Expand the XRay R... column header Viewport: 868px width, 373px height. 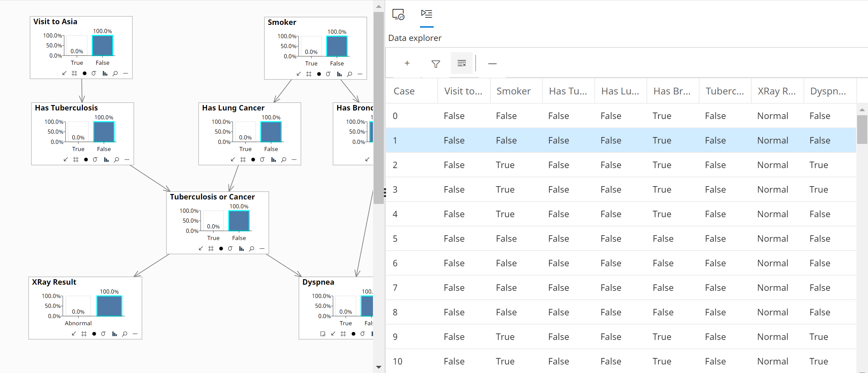(777, 91)
